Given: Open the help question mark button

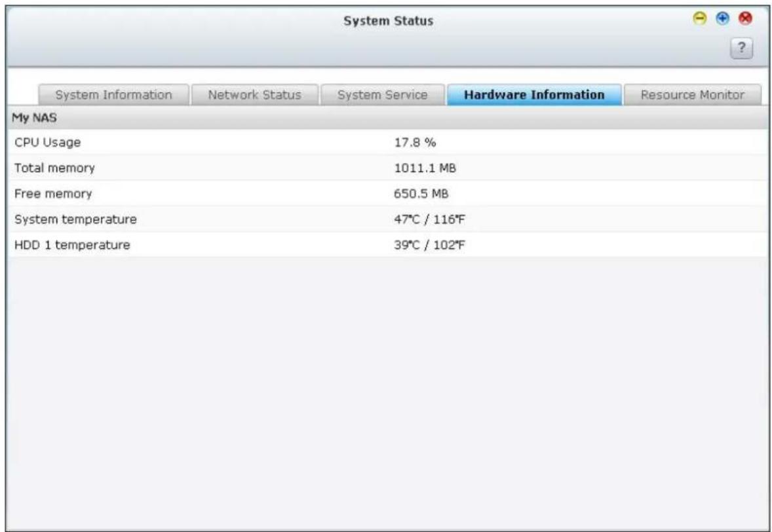Looking at the screenshot, I should (741, 48).
